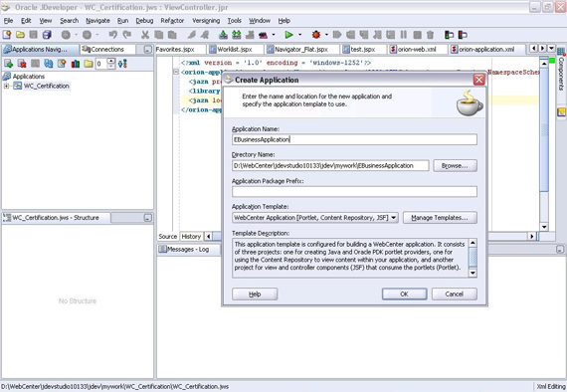Minimize the Applications Navigator panel

click(x=147, y=50)
